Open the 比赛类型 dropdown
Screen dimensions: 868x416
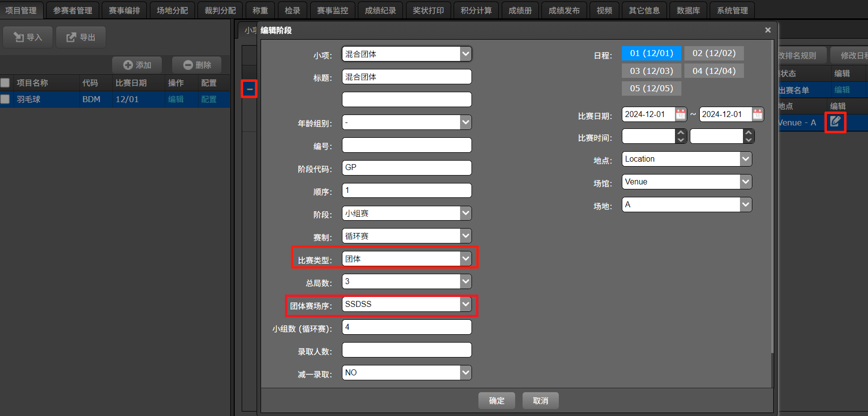coord(465,259)
